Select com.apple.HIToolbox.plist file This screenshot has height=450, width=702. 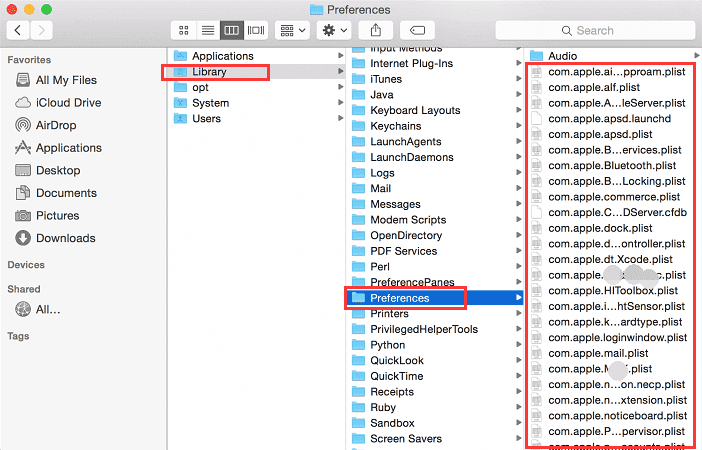pyautogui.click(x=604, y=291)
